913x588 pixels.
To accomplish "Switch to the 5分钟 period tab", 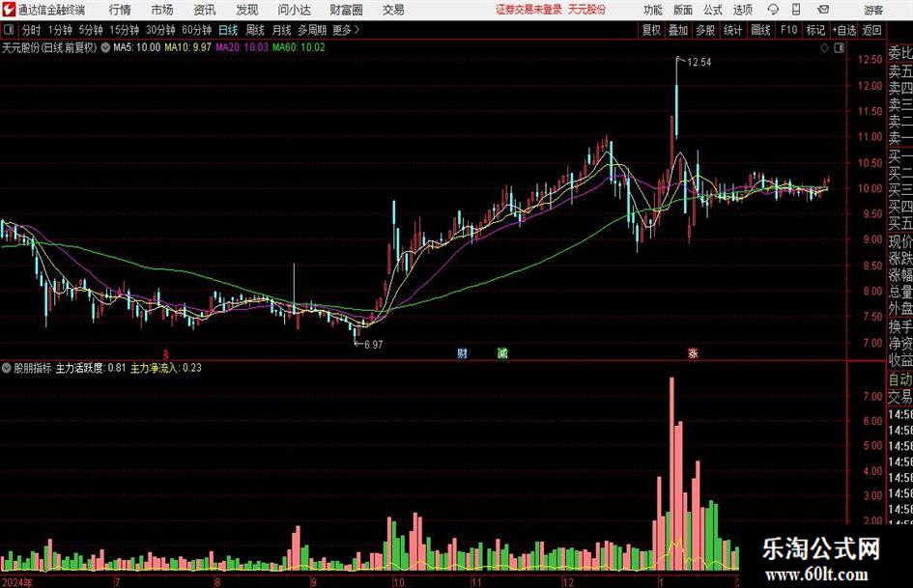I will [91, 30].
